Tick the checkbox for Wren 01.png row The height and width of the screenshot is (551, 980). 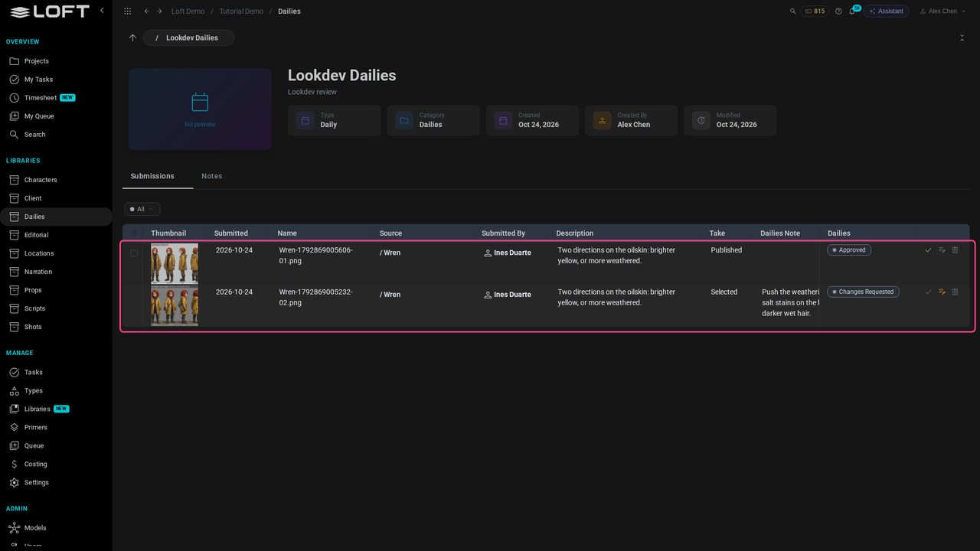point(134,253)
